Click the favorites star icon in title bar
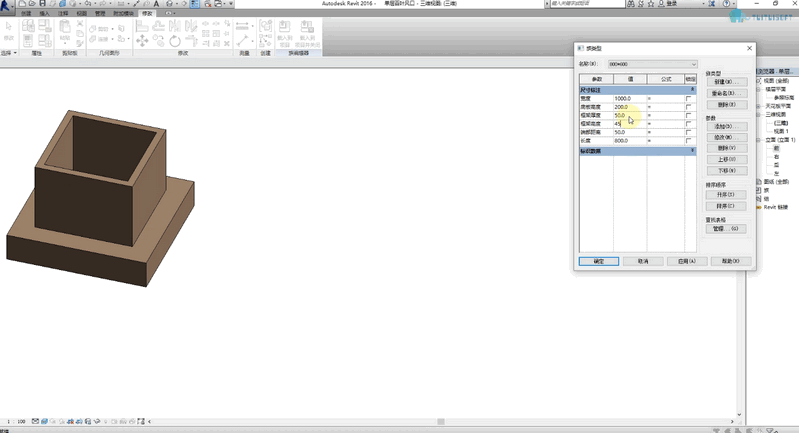Screen dimensions: 799x433 [x=651, y=4]
